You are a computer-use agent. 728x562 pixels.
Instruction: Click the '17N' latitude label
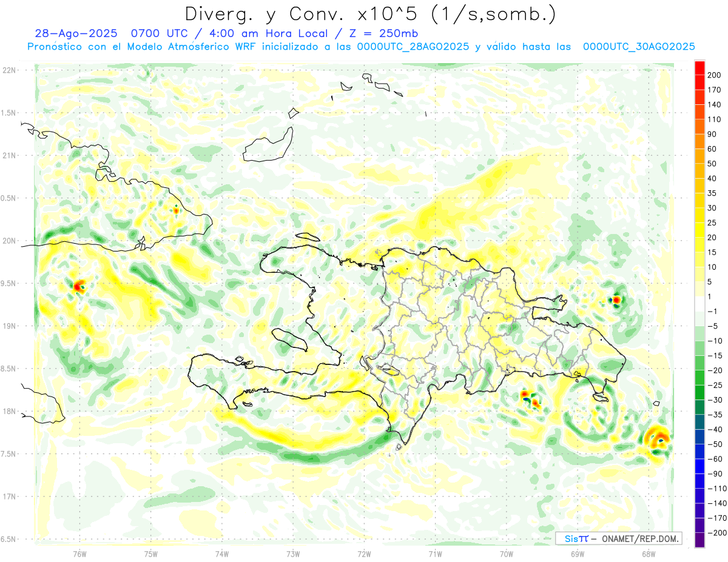[9, 497]
